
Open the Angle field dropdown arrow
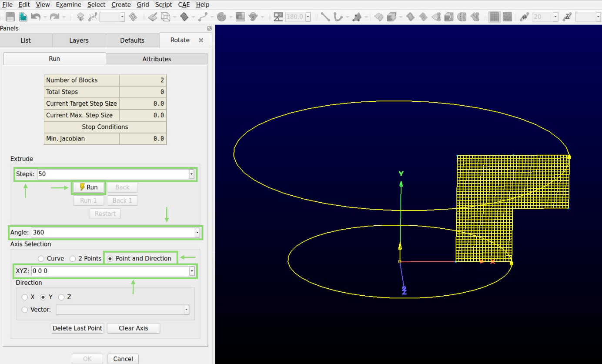click(197, 233)
